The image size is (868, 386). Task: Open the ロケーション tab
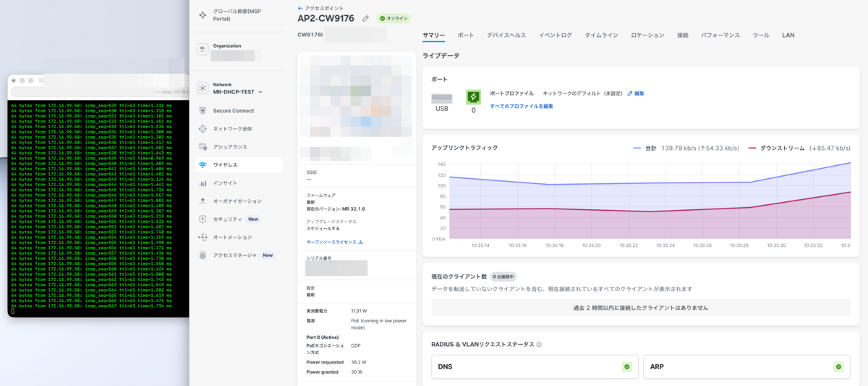coord(647,35)
